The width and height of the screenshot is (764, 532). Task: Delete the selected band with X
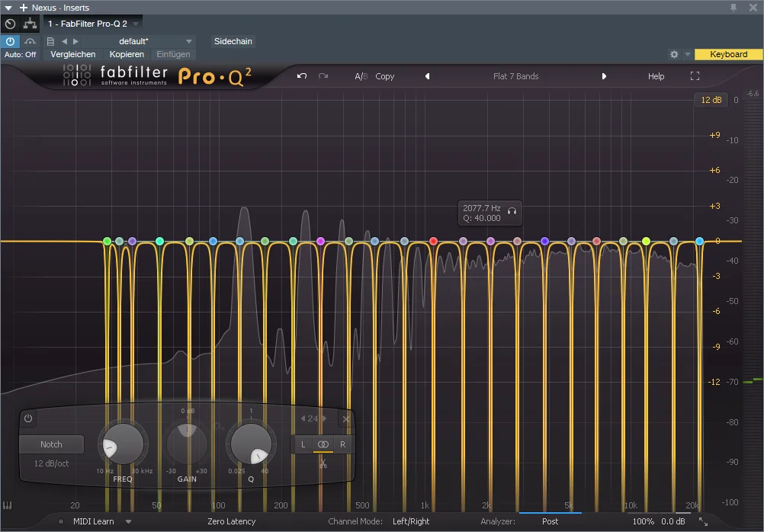pos(346,419)
